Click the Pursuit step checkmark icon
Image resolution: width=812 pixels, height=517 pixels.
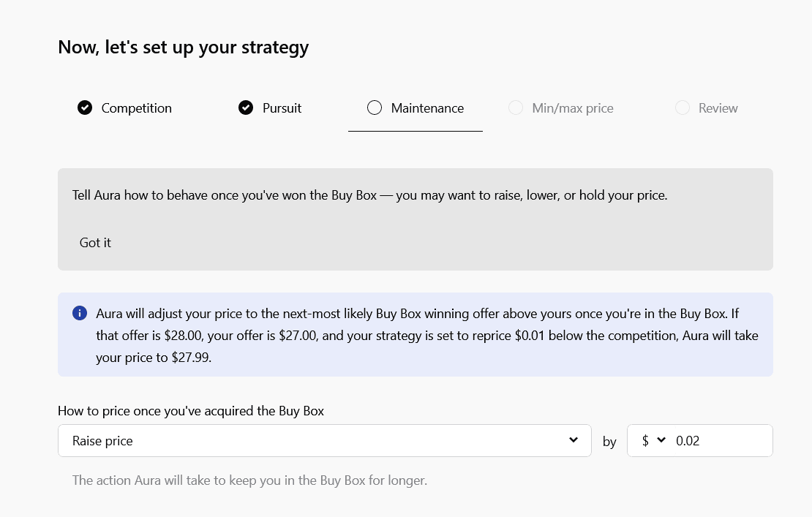click(x=246, y=108)
